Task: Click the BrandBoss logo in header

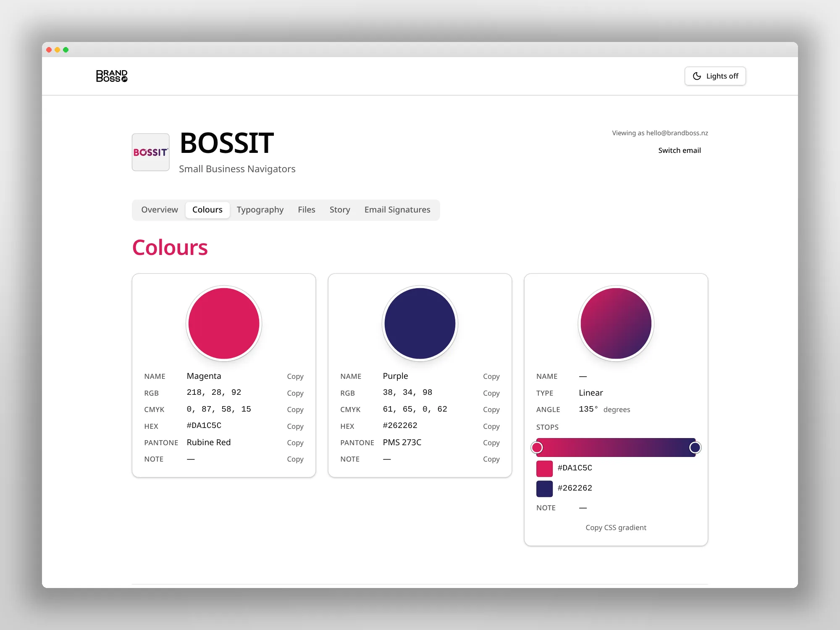Action: [x=112, y=76]
